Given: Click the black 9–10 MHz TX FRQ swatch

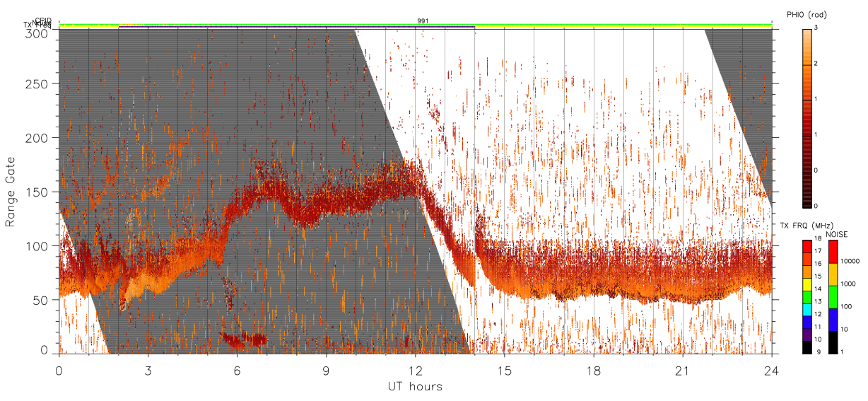Looking at the screenshot, I should [807, 347].
